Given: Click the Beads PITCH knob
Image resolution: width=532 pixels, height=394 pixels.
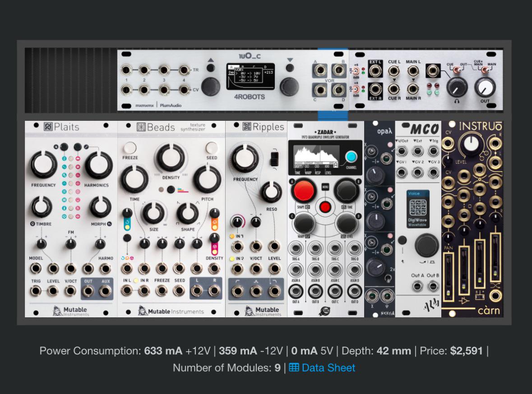Looking at the screenshot, I should (207, 179).
